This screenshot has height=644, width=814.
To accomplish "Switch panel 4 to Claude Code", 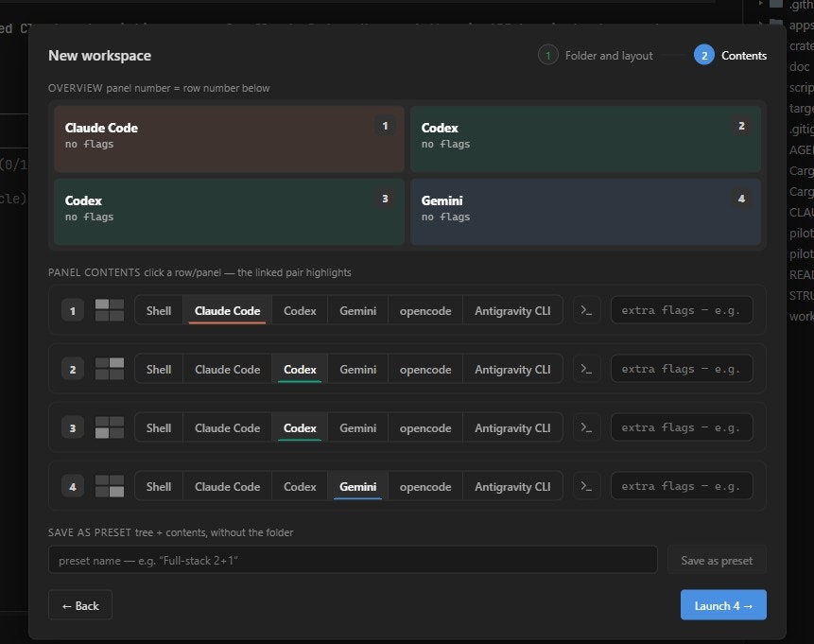I will pyautogui.click(x=228, y=487).
